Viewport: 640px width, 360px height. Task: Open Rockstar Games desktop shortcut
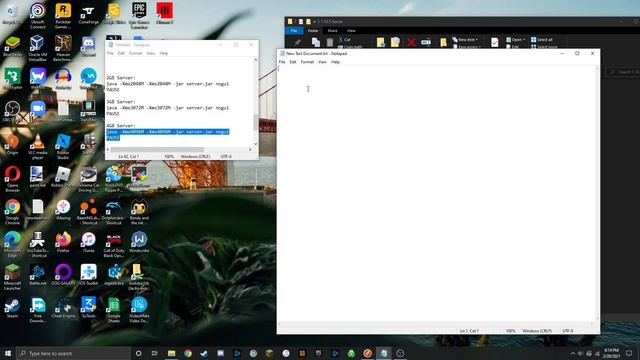(x=63, y=15)
